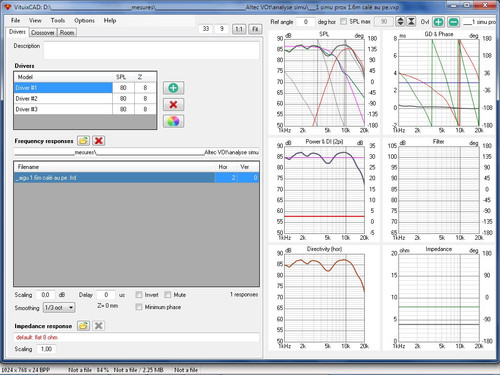
Task: Remove frequency responses with red X icon
Action: point(98,141)
